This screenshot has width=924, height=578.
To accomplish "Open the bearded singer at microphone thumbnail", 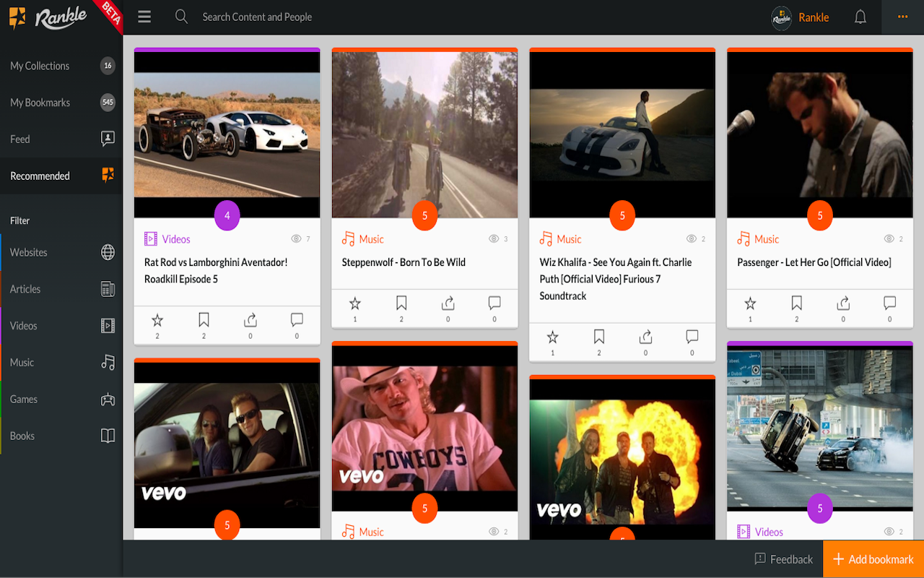I will 820,135.
